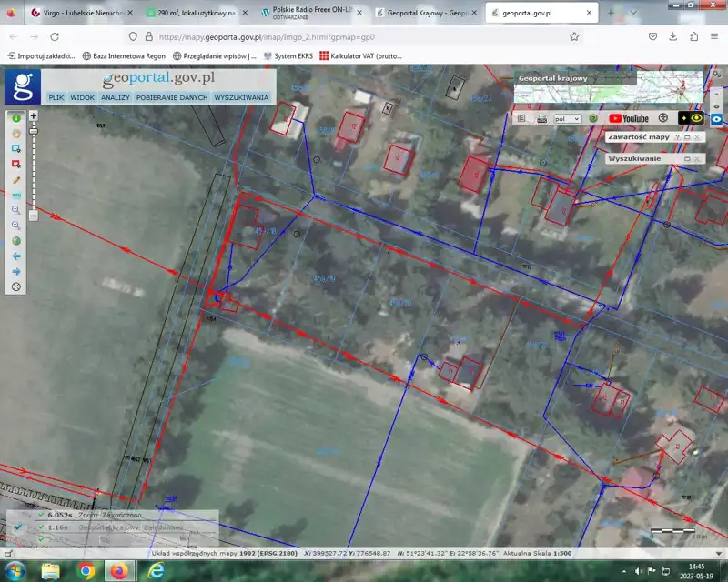Open the YouTube link
The image size is (728, 582).
tap(629, 118)
